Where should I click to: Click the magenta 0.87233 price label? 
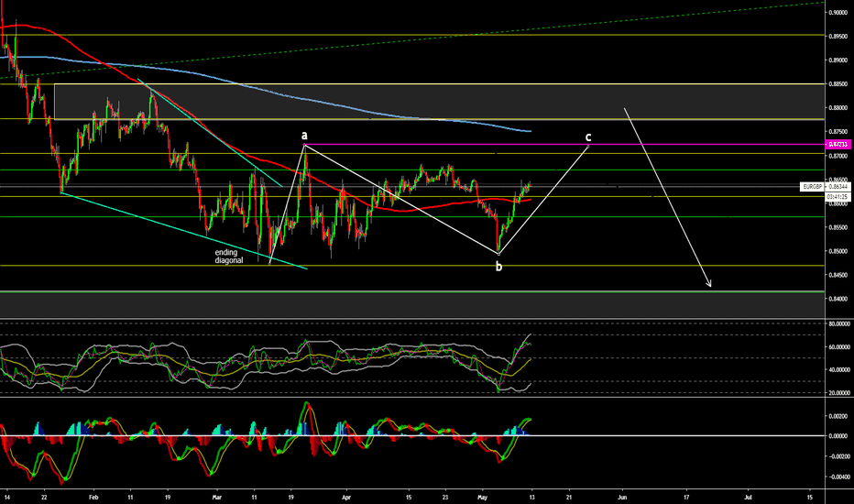[838, 145]
